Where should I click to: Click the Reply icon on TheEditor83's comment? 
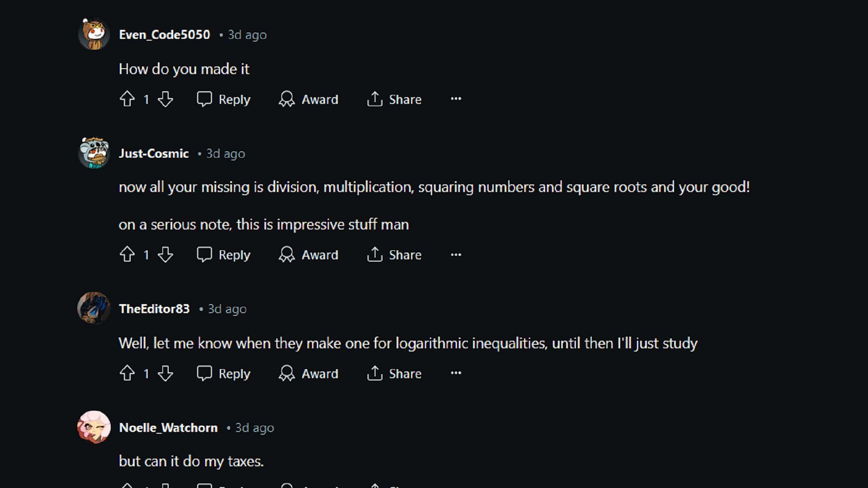(205, 374)
